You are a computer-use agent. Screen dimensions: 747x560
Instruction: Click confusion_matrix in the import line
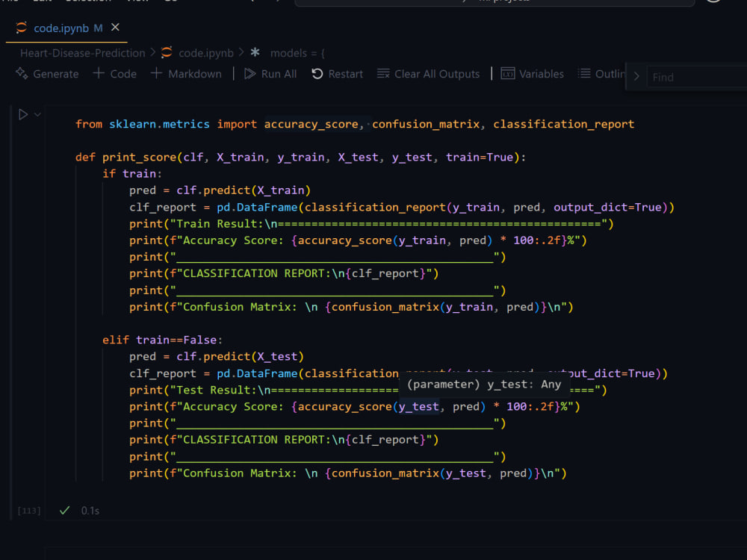426,124
